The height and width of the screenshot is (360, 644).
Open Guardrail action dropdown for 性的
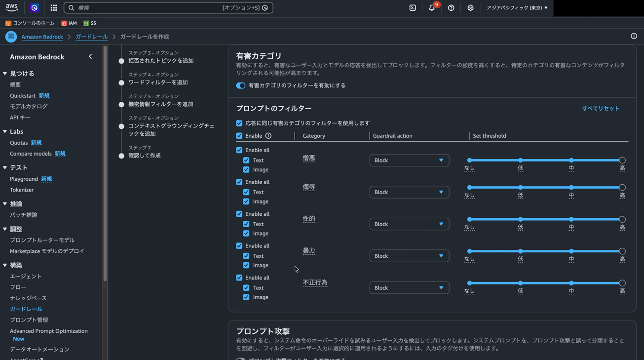point(409,224)
